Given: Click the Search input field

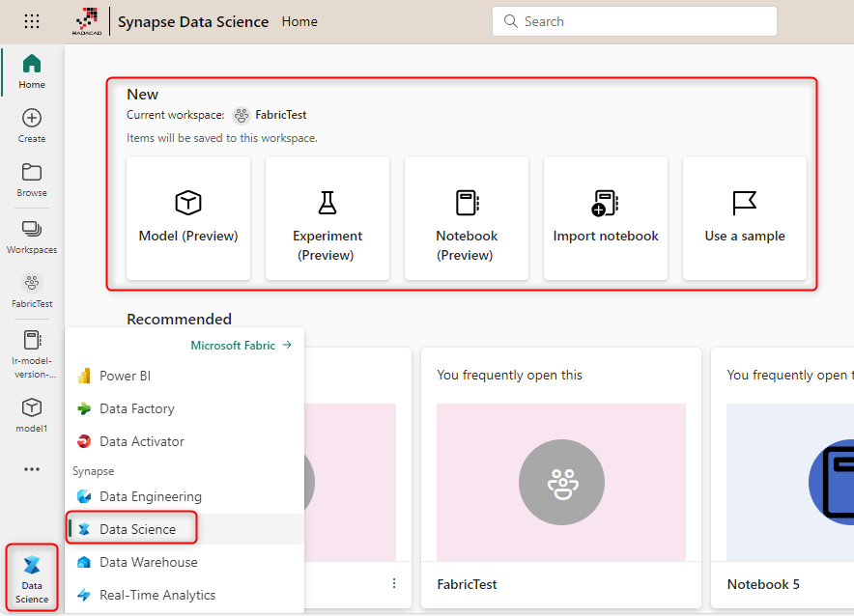Looking at the screenshot, I should click(634, 20).
